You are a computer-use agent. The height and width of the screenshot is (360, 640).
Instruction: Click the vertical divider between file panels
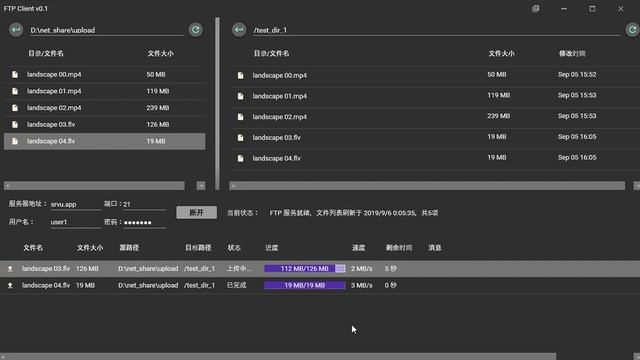(218, 103)
